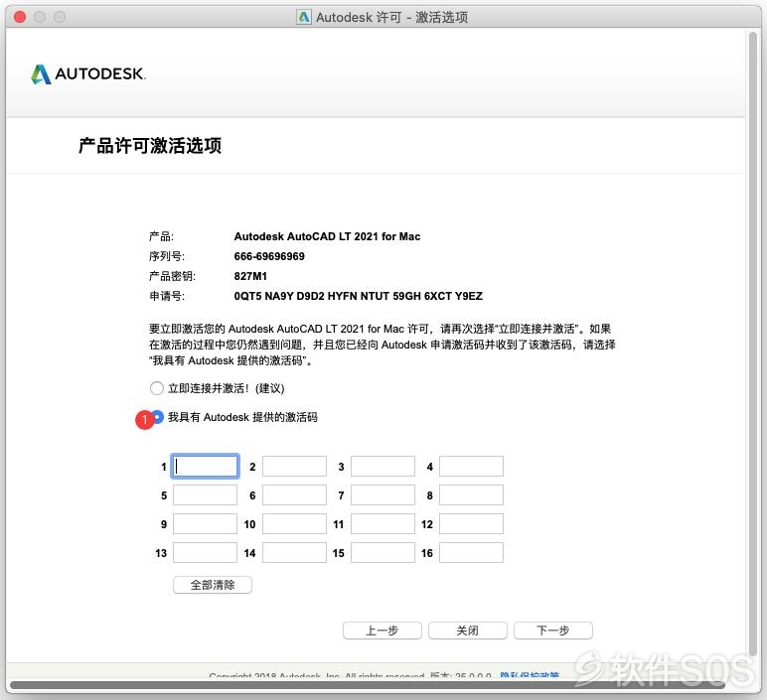Click activation code field 6
The height and width of the screenshot is (700, 767).
294,495
